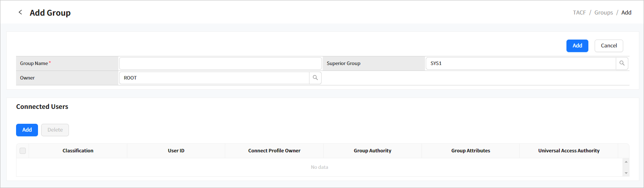Open Superior Group search magnifier
Screen dimensions: 644x188
click(x=622, y=63)
